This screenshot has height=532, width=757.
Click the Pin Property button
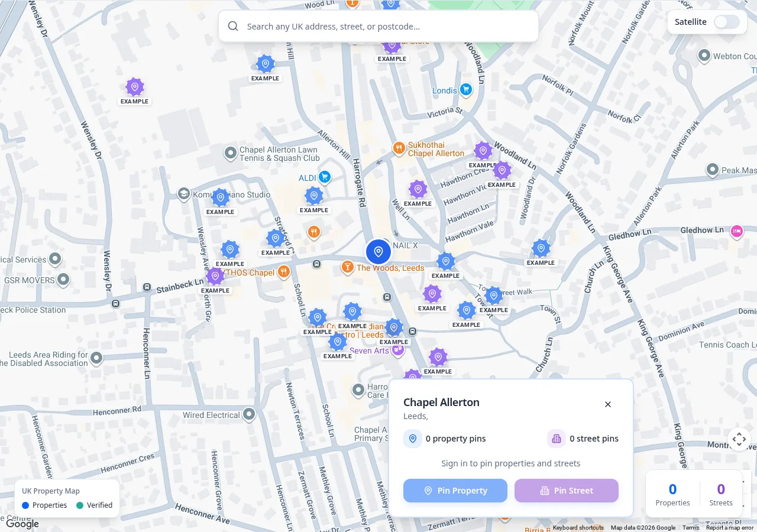455,491
